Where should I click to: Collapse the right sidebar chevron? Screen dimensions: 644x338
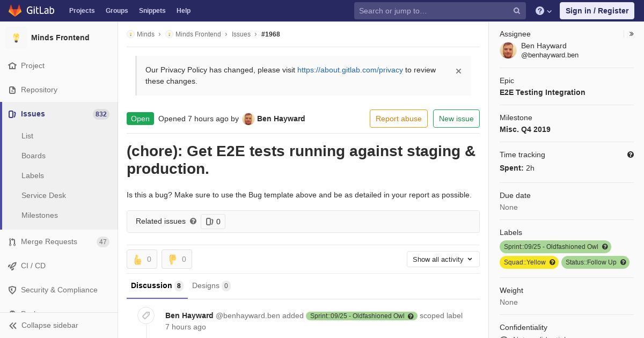pyautogui.click(x=631, y=34)
